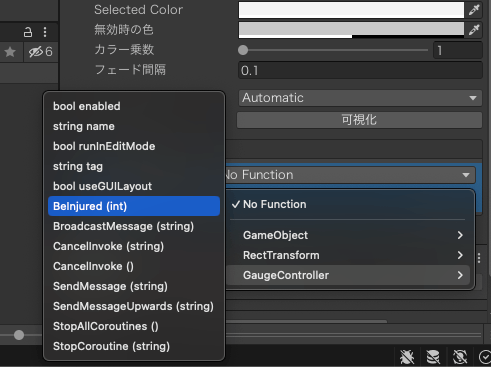Select StopAllCoroutines () function
The width and height of the screenshot is (491, 367).
tap(134, 326)
